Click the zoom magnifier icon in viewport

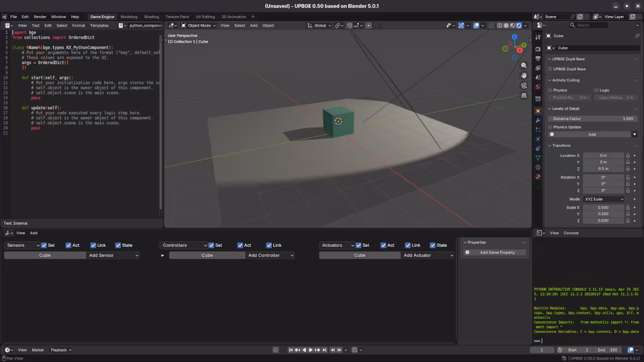pyautogui.click(x=524, y=65)
